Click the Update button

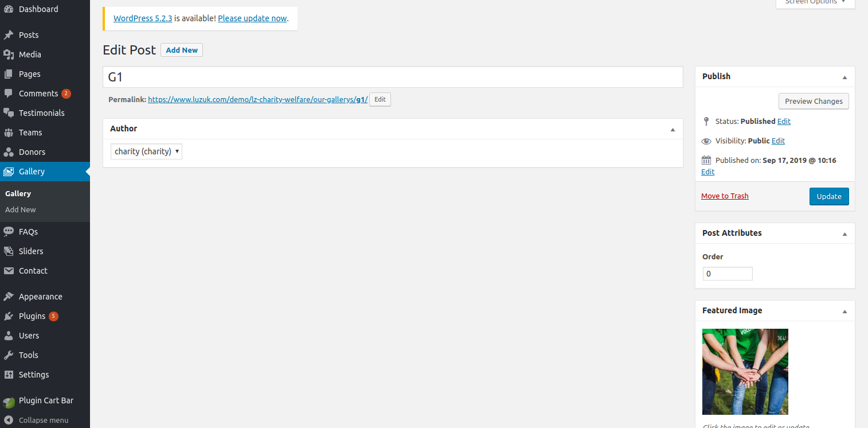829,196
